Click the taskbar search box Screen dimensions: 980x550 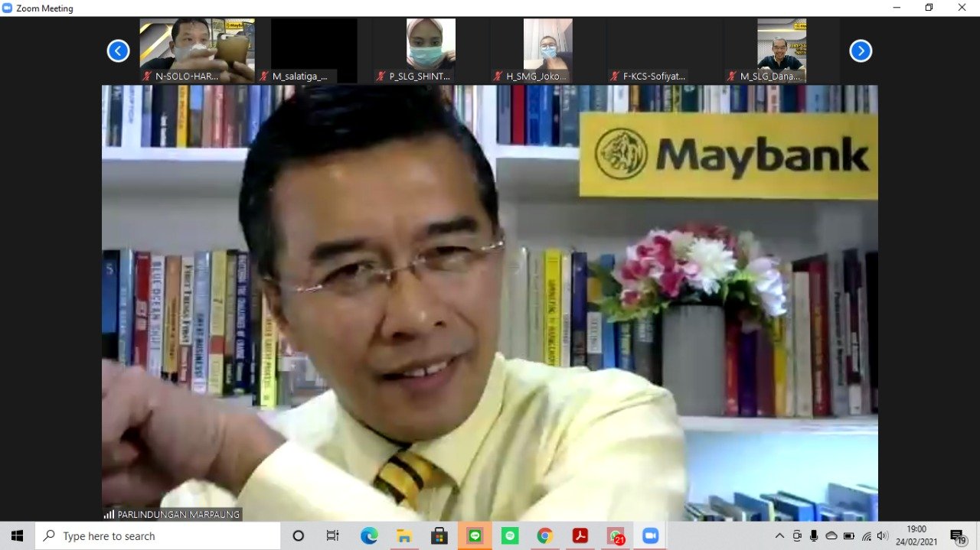(158, 535)
